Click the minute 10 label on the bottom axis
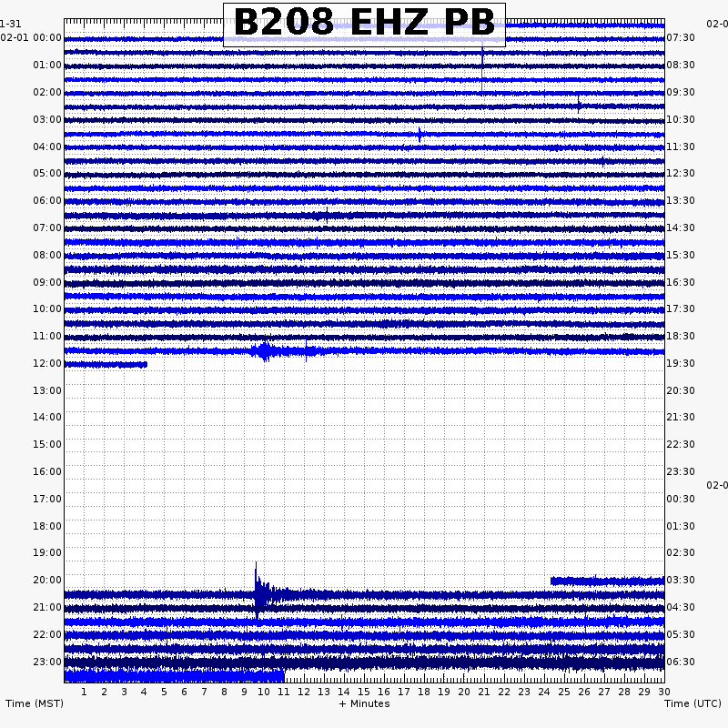This screenshot has width=728, height=728. click(264, 692)
